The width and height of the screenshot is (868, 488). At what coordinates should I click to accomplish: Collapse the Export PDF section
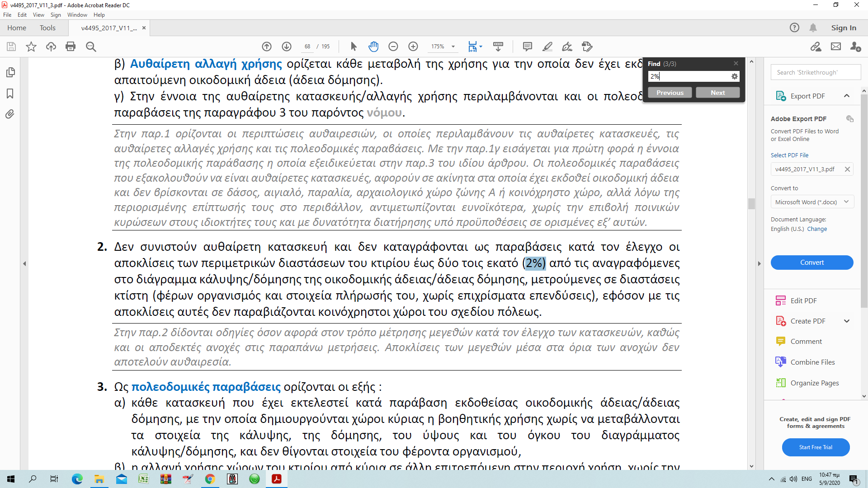click(847, 96)
